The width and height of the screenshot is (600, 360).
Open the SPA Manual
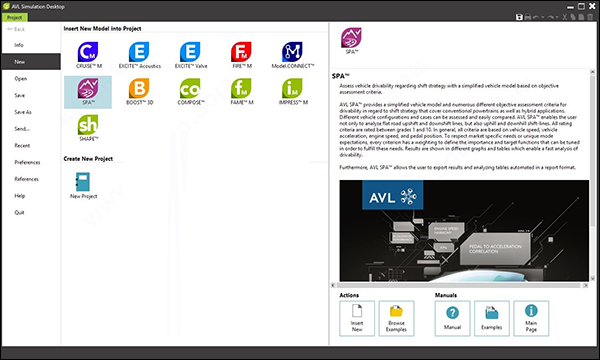tap(452, 318)
